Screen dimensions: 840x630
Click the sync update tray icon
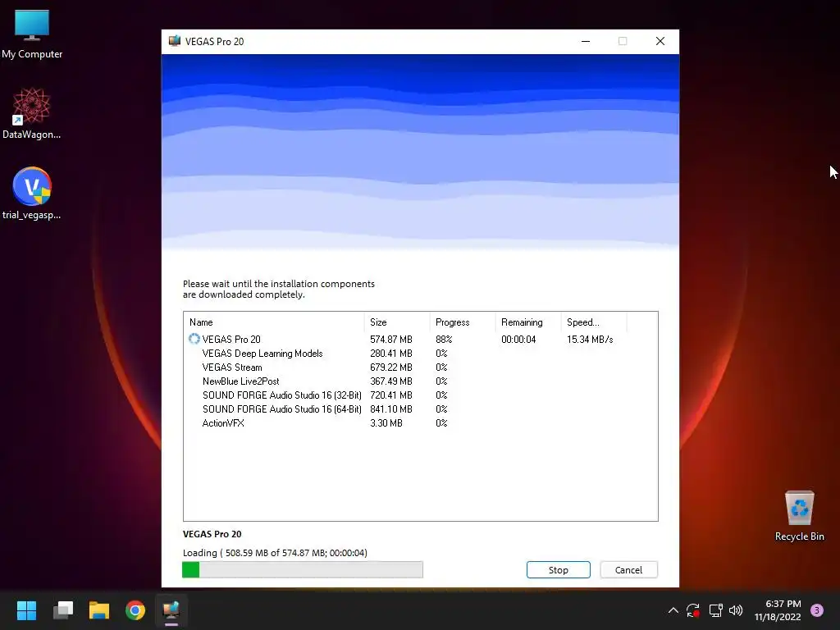point(693,610)
